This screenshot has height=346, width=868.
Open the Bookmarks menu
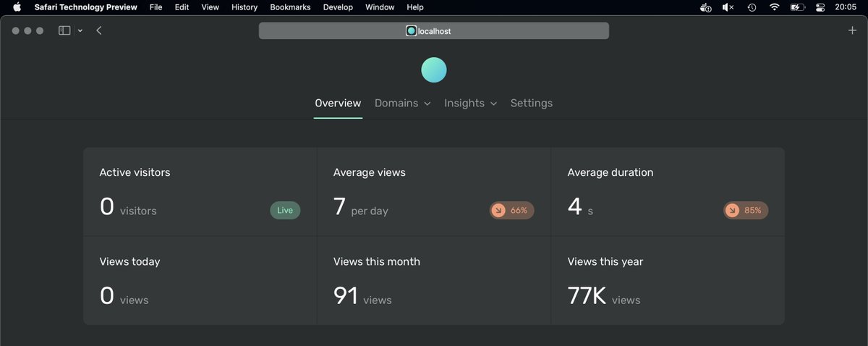pyautogui.click(x=290, y=7)
